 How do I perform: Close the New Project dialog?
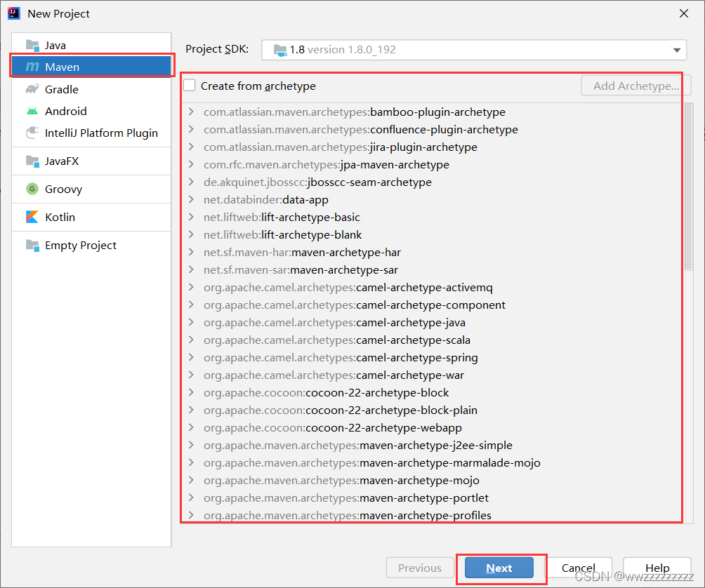(x=684, y=13)
